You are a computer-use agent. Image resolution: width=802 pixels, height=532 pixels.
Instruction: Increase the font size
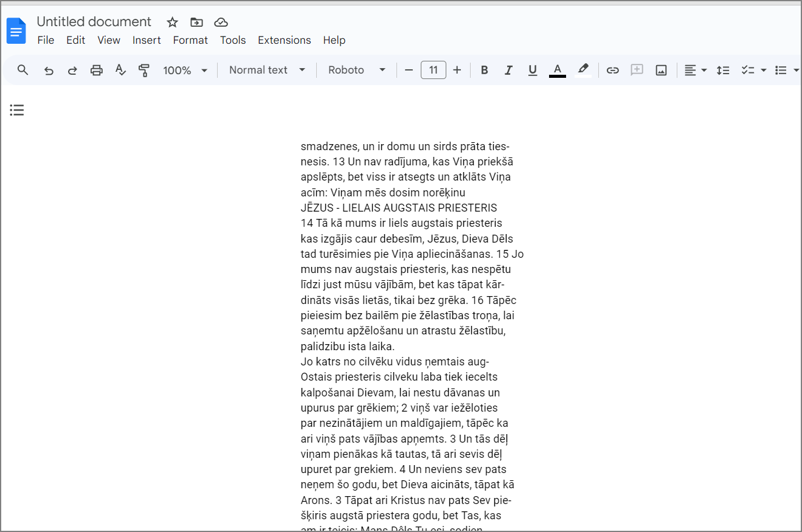click(x=457, y=71)
